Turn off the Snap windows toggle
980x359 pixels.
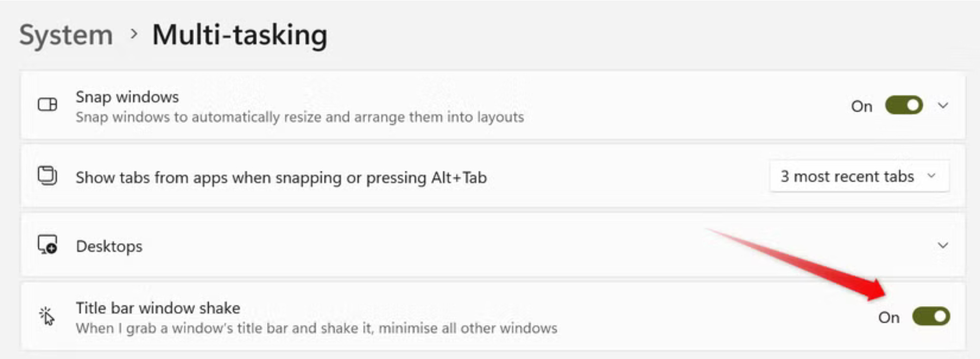point(903,106)
